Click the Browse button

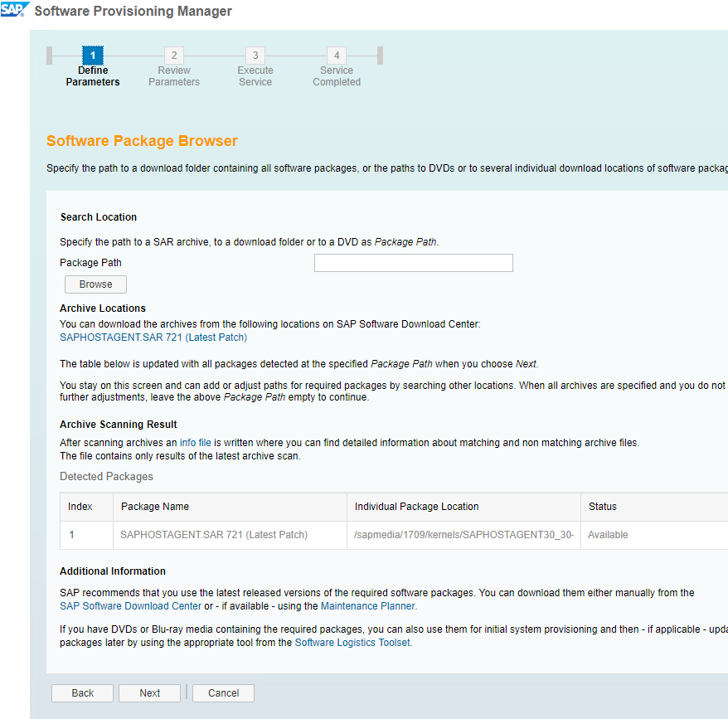[95, 284]
